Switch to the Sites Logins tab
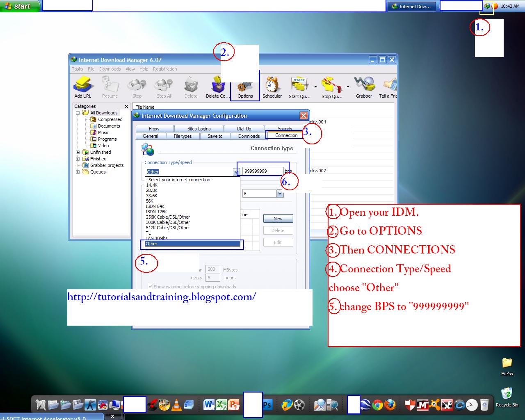 199,129
